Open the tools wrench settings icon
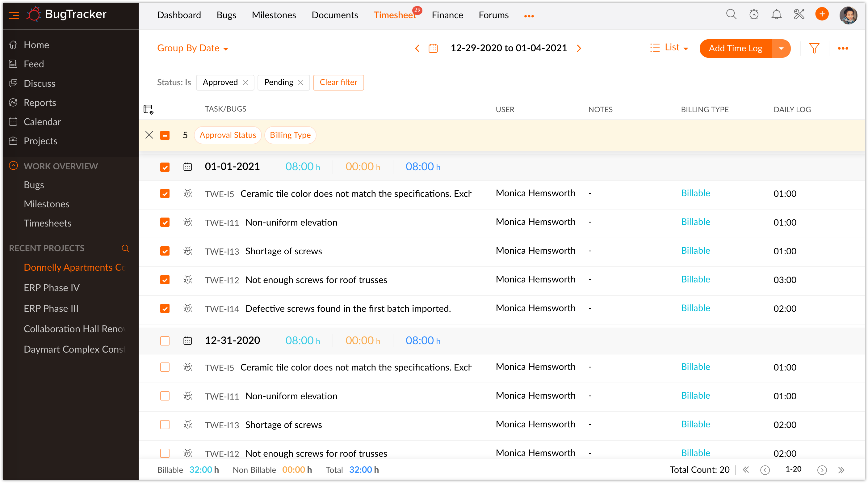This screenshot has width=868, height=483. [x=799, y=15]
